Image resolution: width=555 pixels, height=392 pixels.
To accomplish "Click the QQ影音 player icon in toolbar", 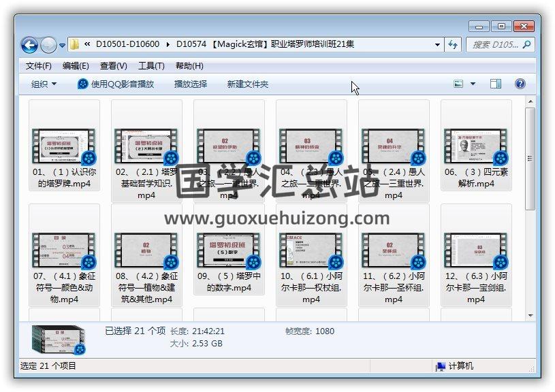I will (83, 84).
